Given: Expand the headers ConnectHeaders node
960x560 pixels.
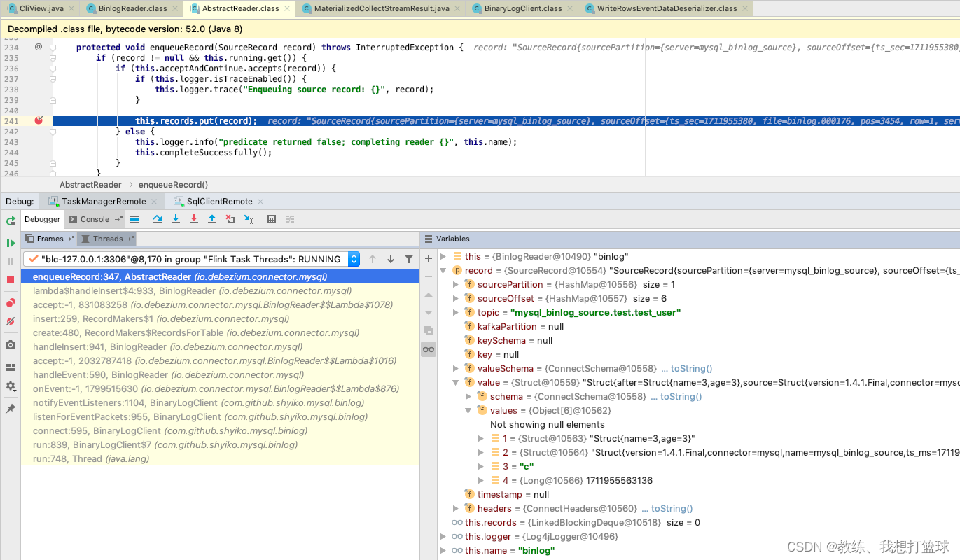Looking at the screenshot, I should point(456,508).
